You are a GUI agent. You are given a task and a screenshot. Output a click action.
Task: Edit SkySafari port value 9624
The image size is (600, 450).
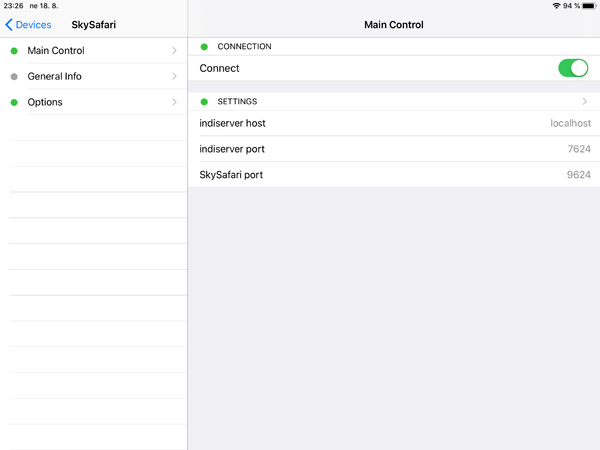579,175
